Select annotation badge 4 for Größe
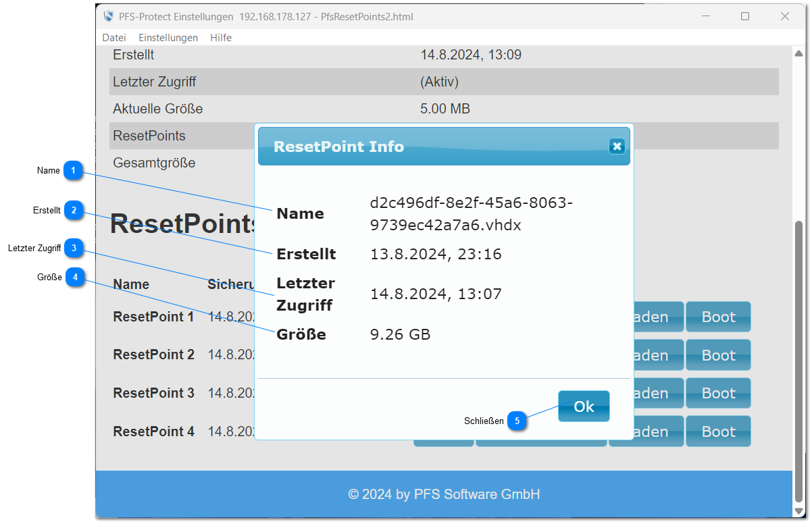The height and width of the screenshot is (524, 812). click(75, 278)
